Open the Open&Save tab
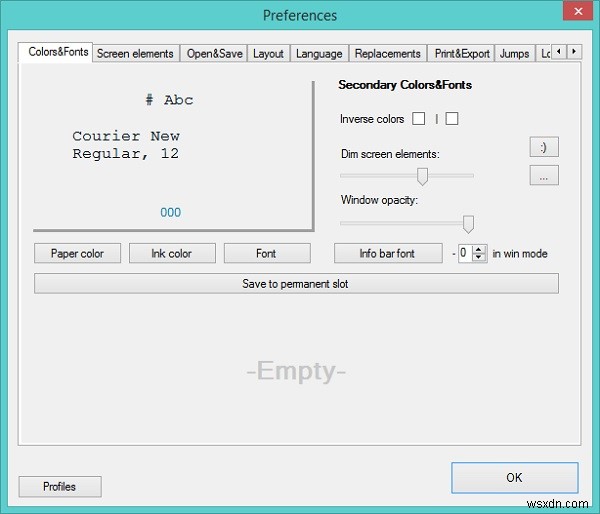The width and height of the screenshot is (600, 514). (x=214, y=54)
